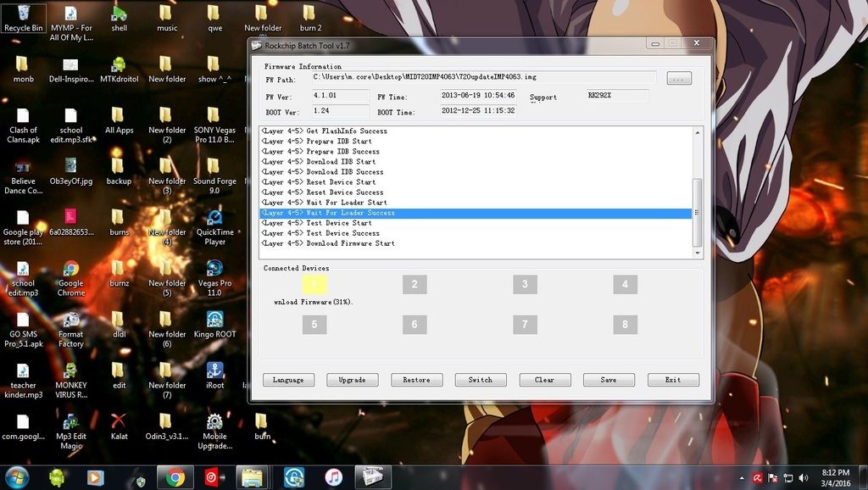Click the Restore button
This screenshot has width=868, height=490.
coord(416,380)
